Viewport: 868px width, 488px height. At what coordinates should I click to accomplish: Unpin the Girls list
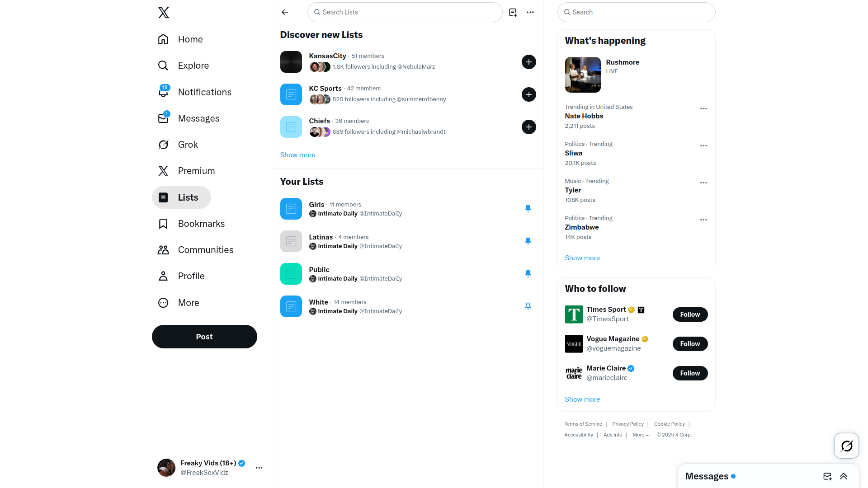coord(528,208)
